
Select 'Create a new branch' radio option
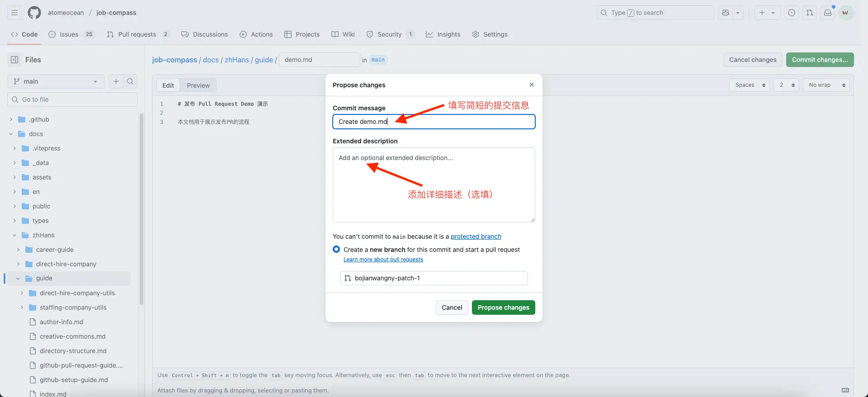[x=336, y=249]
